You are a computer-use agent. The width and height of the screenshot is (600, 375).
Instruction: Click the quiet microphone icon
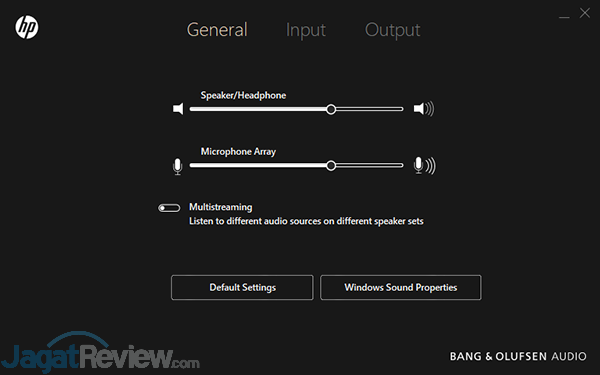point(177,166)
